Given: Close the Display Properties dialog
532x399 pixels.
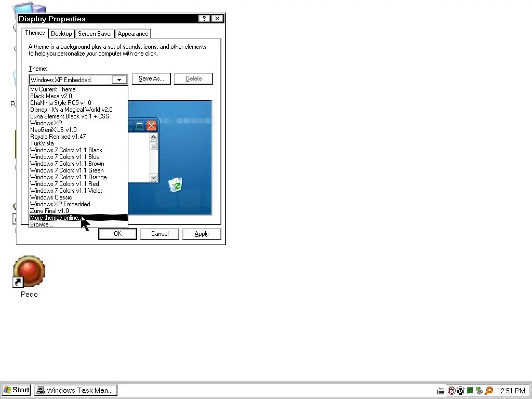Looking at the screenshot, I should click(x=217, y=19).
